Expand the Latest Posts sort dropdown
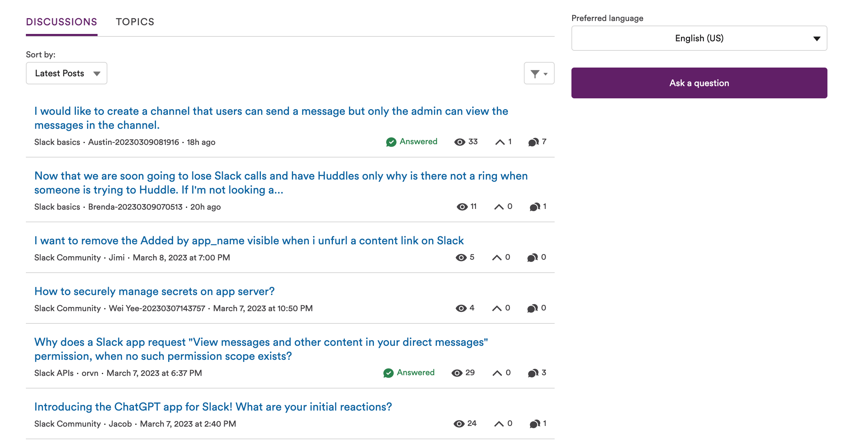The width and height of the screenshot is (868, 441). pos(66,73)
